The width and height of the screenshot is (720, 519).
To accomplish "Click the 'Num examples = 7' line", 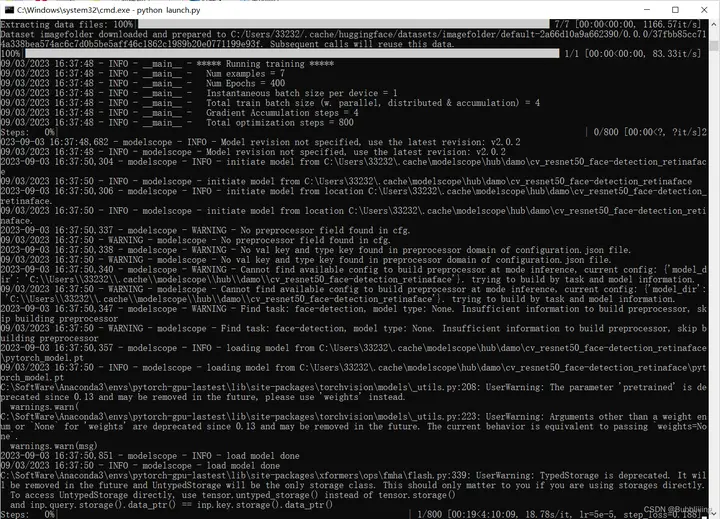I will pyautogui.click(x=245, y=73).
